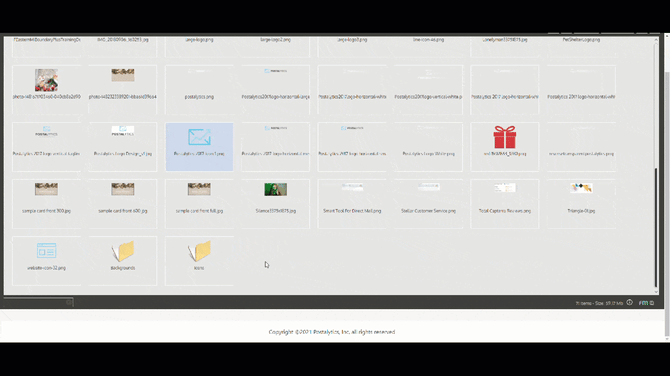Select the flower photo thumbnail
670x376 pixels.
[x=47, y=80]
